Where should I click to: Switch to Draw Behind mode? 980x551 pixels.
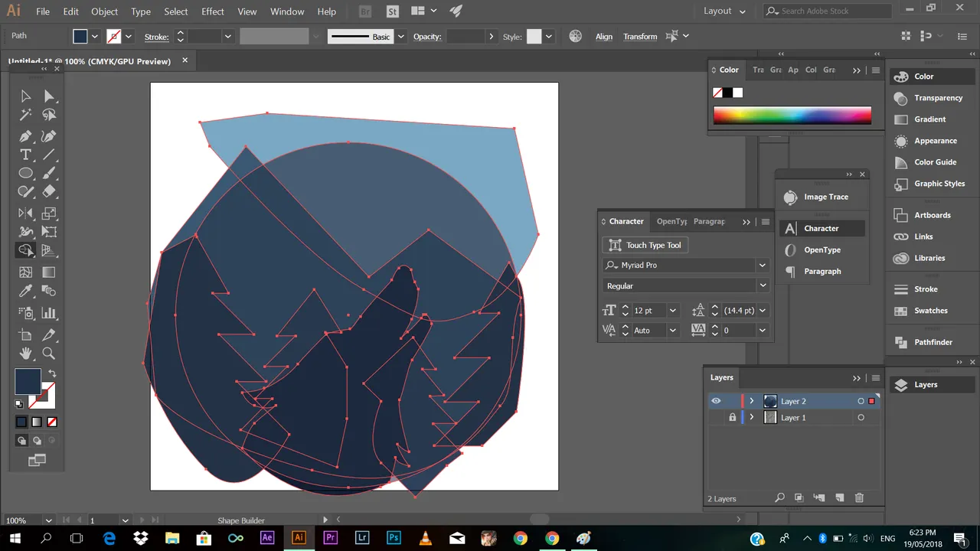(37, 441)
